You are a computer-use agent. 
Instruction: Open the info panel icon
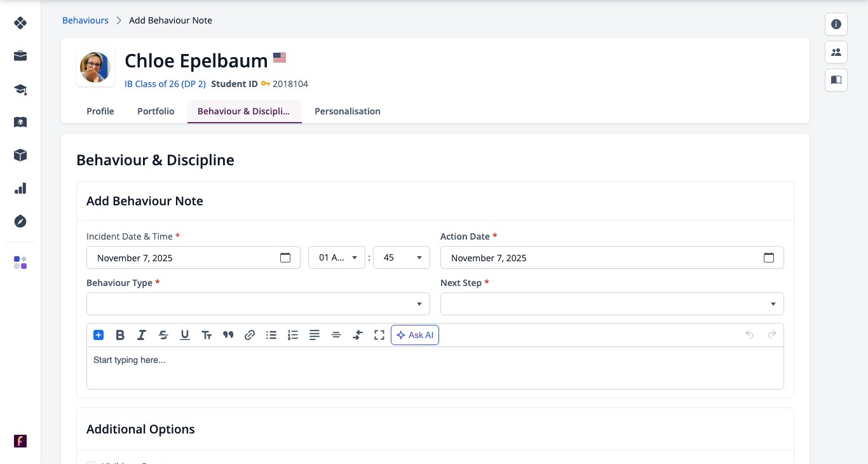pos(836,24)
